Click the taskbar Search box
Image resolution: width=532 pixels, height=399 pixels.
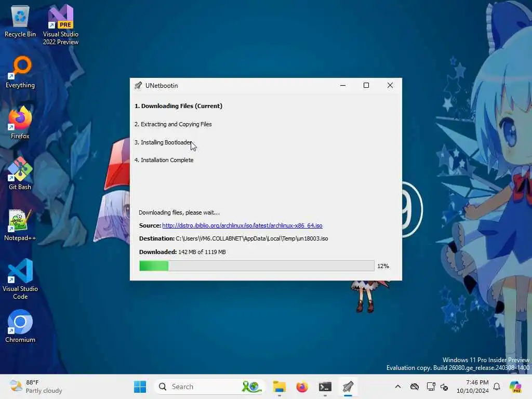pyautogui.click(x=210, y=387)
